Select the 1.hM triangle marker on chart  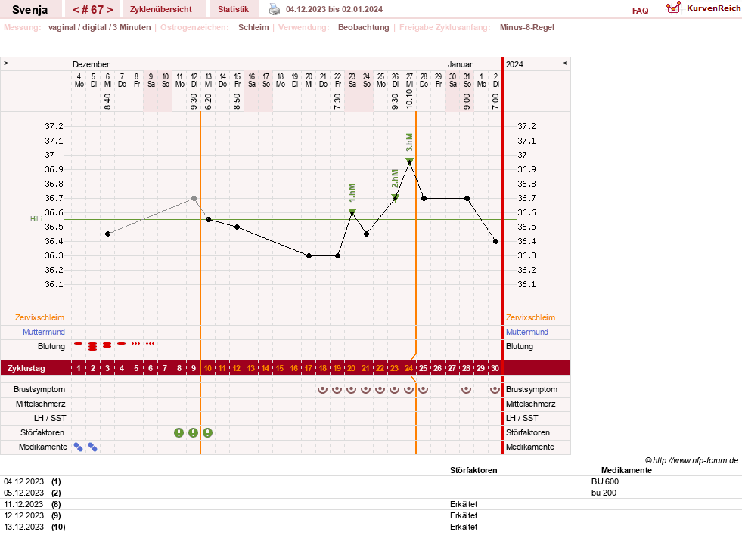tap(352, 212)
